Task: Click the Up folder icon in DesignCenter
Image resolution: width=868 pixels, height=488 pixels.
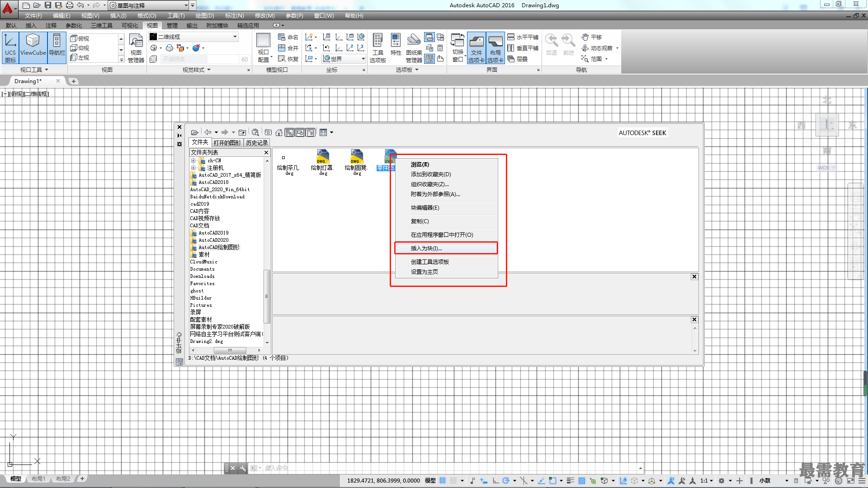Action: [242, 132]
